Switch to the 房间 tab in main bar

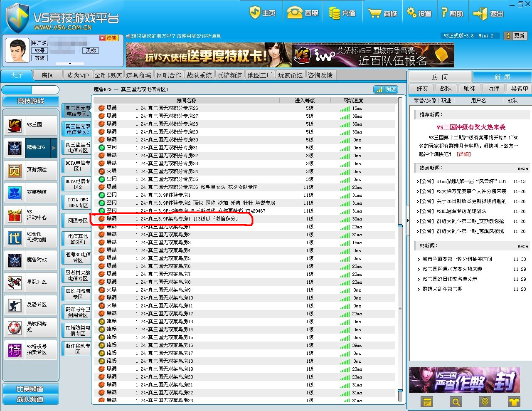47,75
